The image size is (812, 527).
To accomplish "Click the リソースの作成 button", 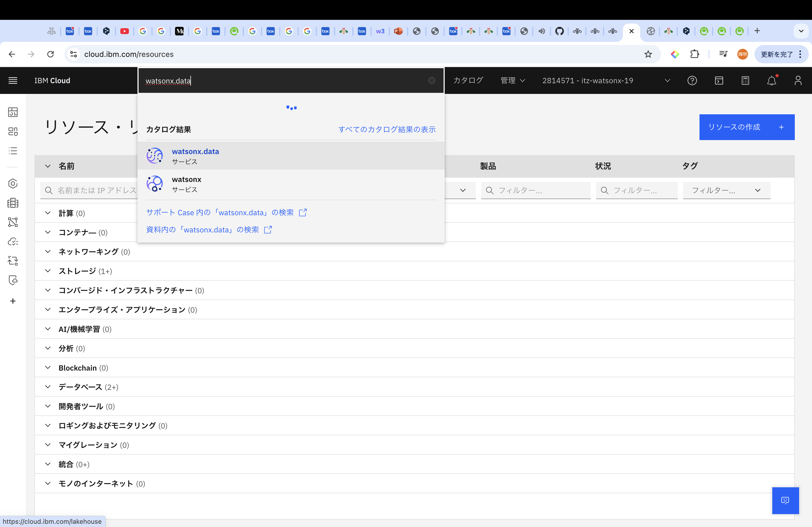I will click(x=746, y=127).
